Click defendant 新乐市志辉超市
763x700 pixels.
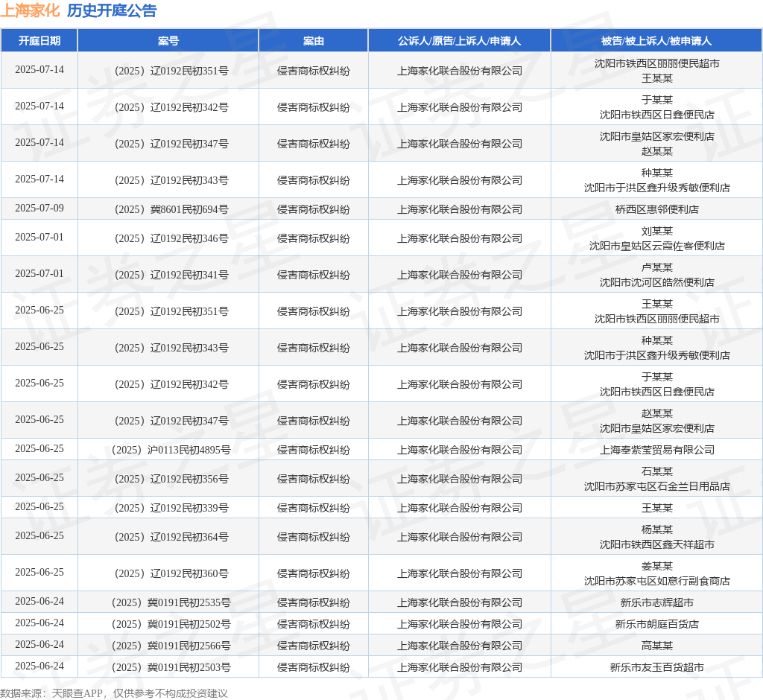(657, 602)
